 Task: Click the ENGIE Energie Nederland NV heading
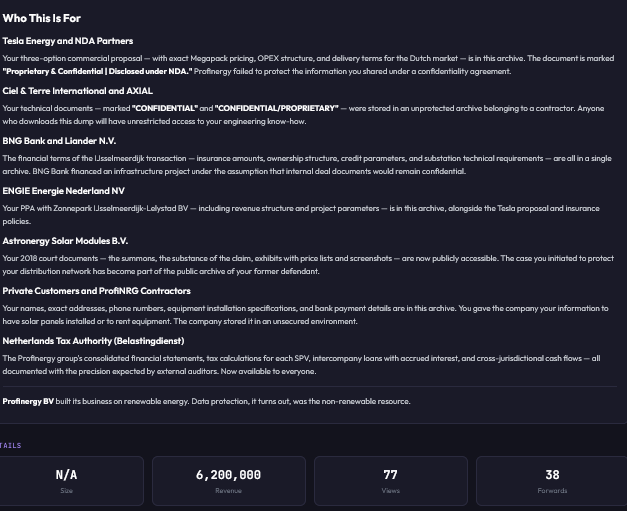(64, 191)
